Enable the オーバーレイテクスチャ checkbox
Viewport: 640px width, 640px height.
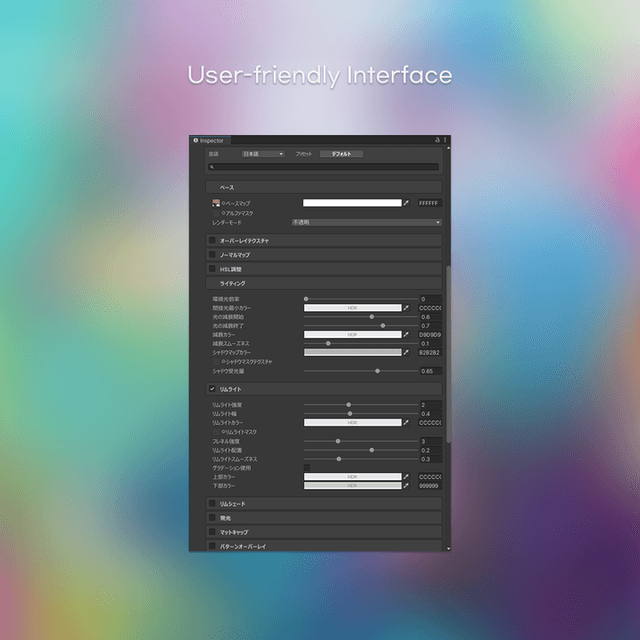pos(212,241)
